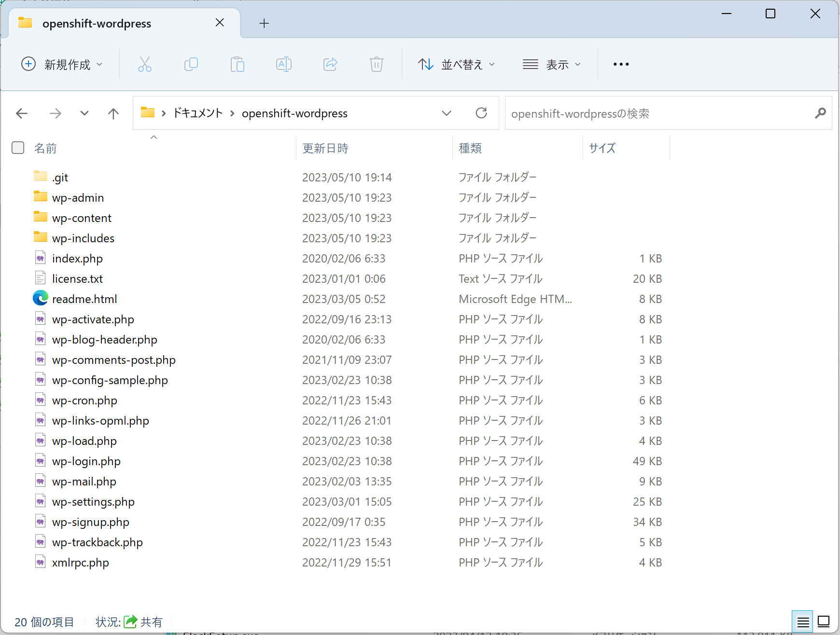Select the wp-links-opml.php file name

[100, 421]
